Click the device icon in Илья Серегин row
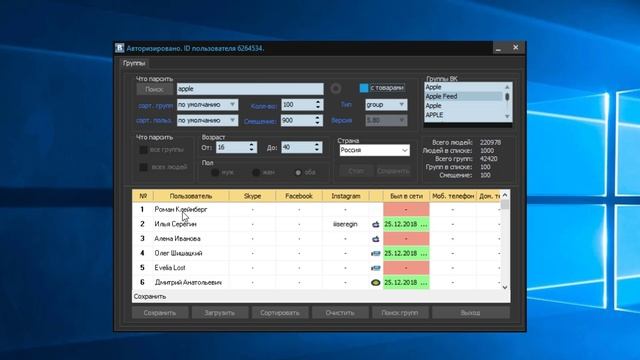The image size is (640, 360). coord(376,224)
